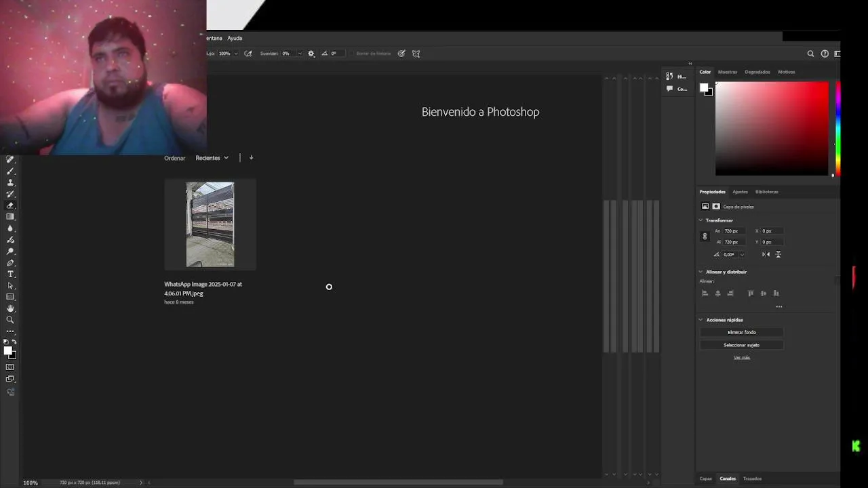Select the History Brush tool

(x=10, y=194)
